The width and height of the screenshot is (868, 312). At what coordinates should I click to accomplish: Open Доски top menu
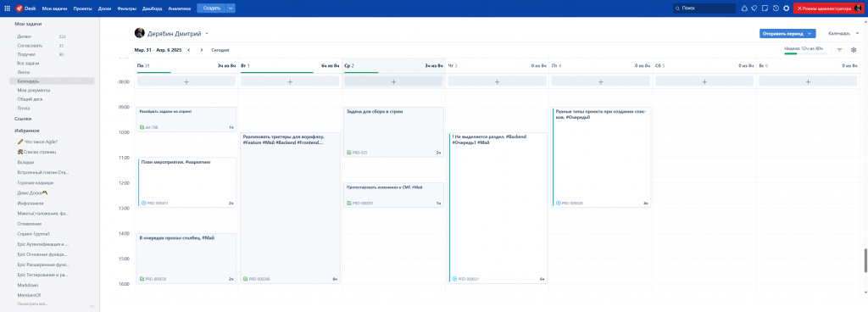[104, 8]
